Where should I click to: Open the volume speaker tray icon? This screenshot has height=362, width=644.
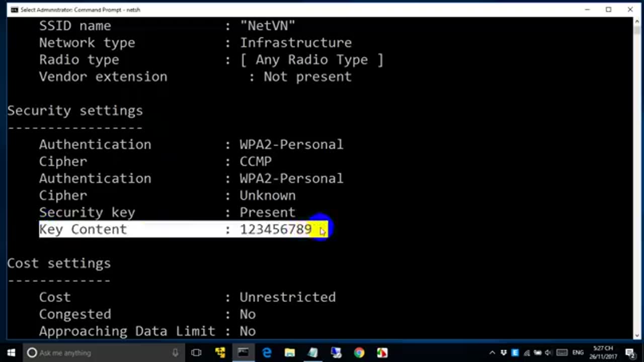(x=548, y=353)
